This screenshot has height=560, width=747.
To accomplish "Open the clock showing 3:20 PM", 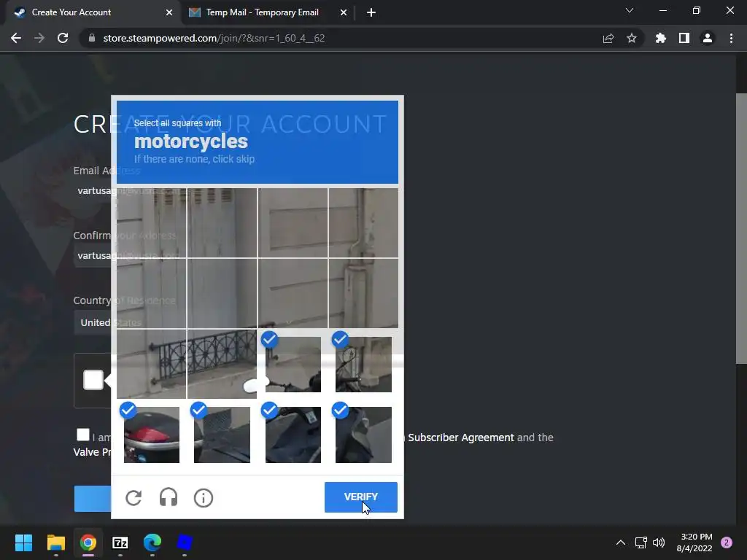I will point(694,542).
